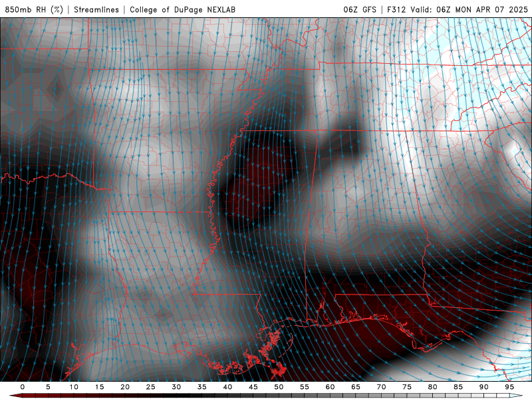Image resolution: width=532 pixels, height=399 pixels.
Task: Click "College of DuPage NEXLAB" header text
Action: 182,9
